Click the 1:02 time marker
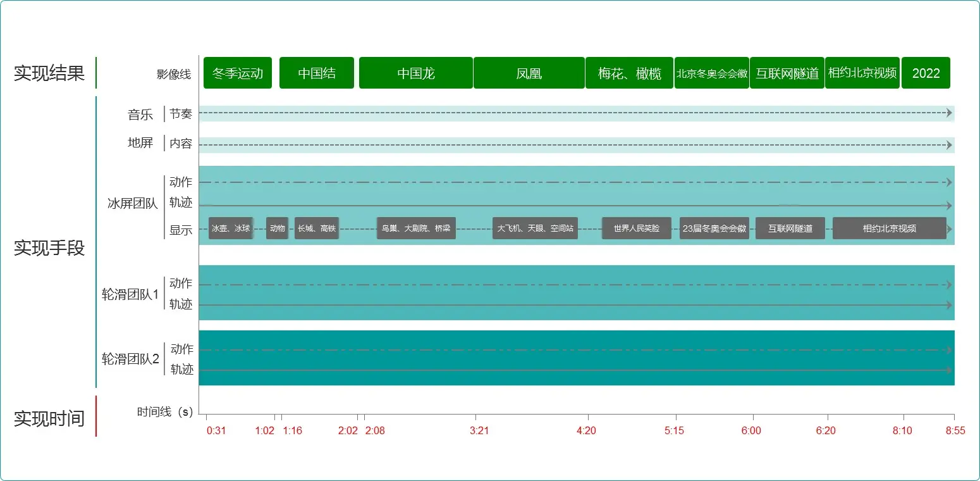 point(265,430)
